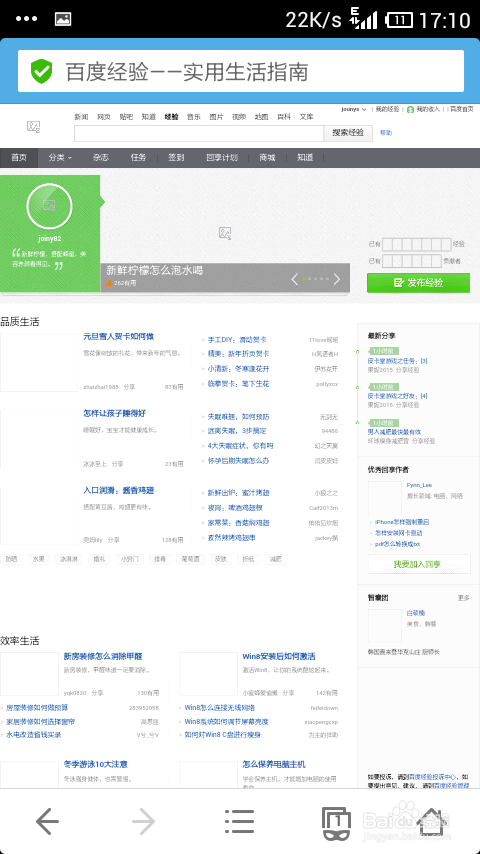Open article 元旦雪人贺卡如何做
Screen dimensions: 480x854
tap(118, 337)
